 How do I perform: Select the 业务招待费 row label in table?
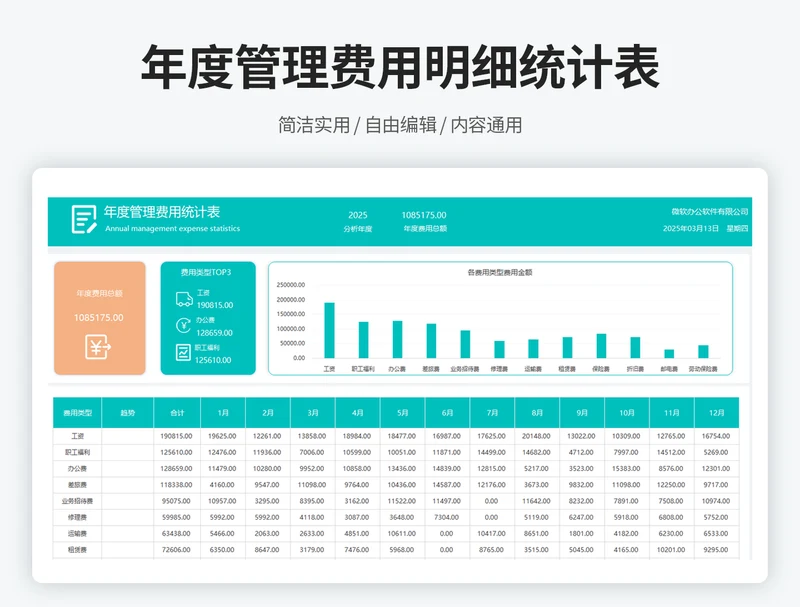78,501
